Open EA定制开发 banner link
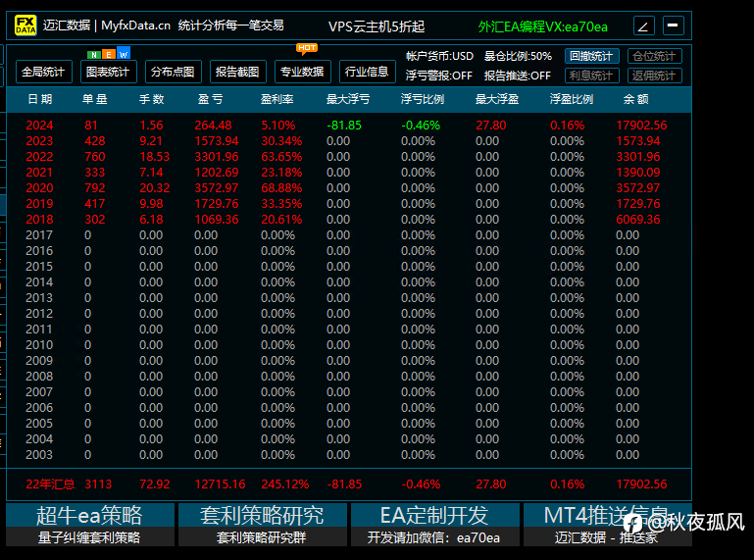 coord(434,525)
